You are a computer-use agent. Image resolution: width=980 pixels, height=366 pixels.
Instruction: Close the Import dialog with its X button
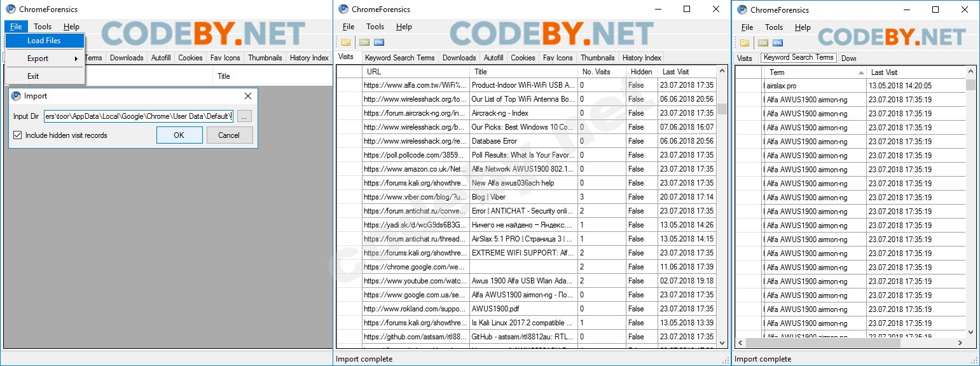click(x=248, y=96)
